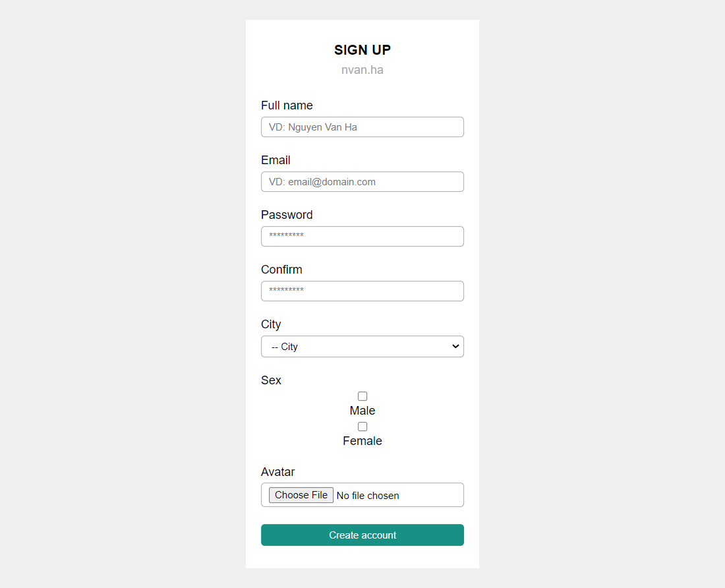This screenshot has width=725, height=588.
Task: Click the 'Female' option label
Action: tap(362, 441)
